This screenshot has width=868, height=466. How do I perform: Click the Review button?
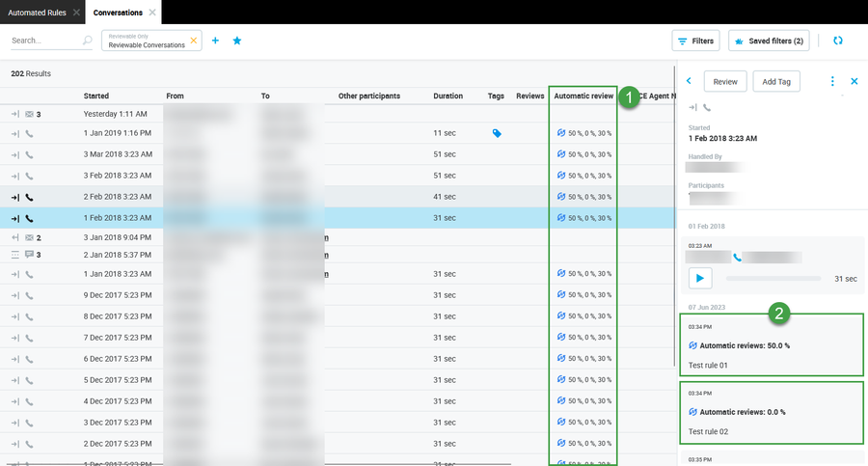(725, 81)
